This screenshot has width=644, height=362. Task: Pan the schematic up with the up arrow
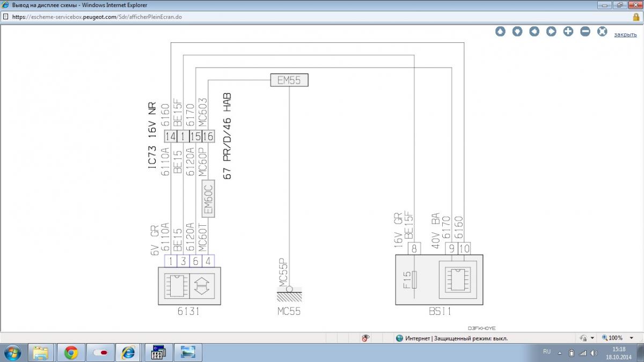coord(500,32)
